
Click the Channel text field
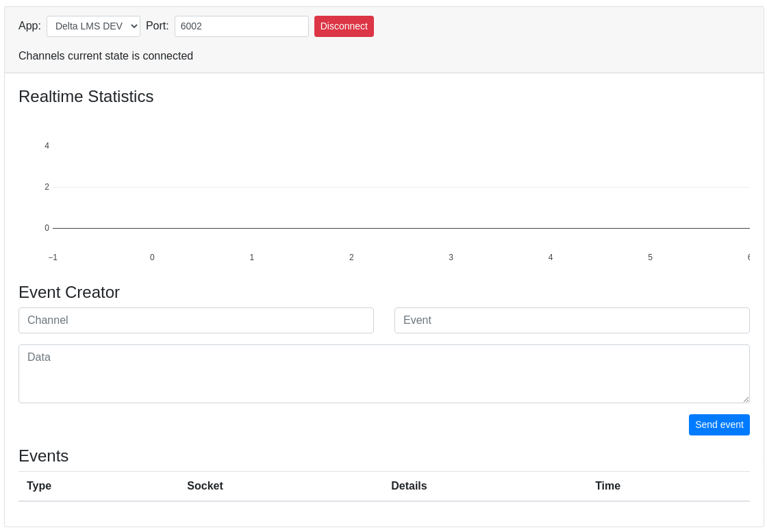pyautogui.click(x=196, y=320)
